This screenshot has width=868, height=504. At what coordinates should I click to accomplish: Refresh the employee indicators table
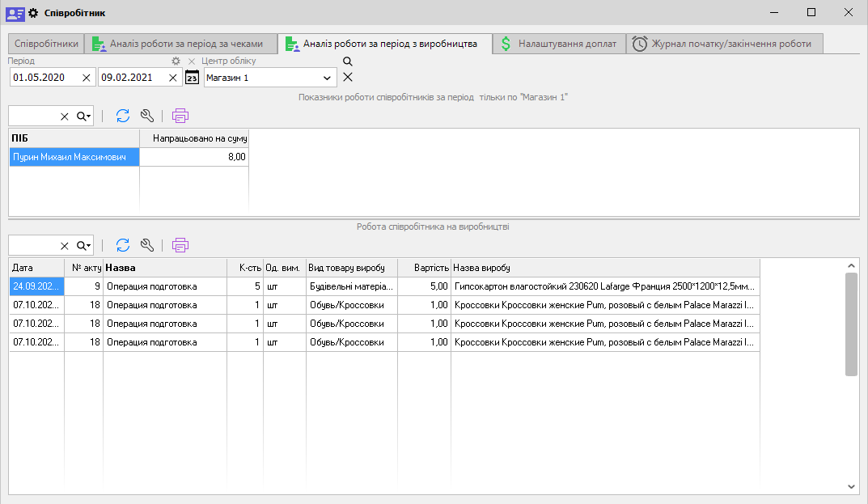[123, 116]
